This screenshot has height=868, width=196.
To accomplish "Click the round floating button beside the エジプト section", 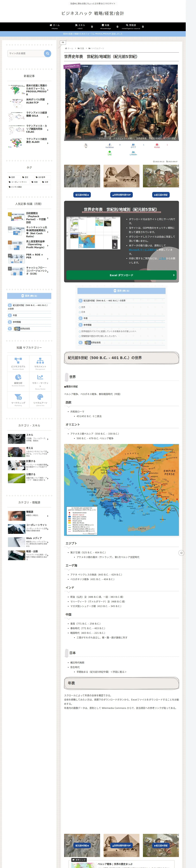I will 181,553.
